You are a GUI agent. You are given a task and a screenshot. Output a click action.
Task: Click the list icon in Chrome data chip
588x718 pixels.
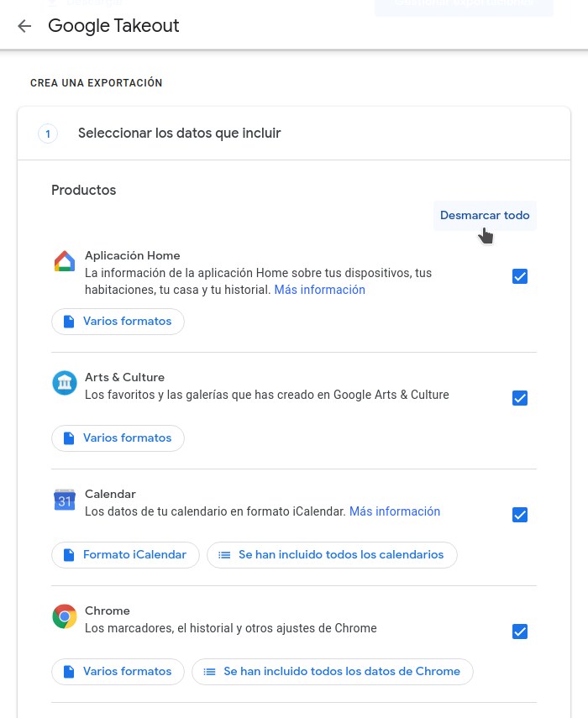[x=209, y=672]
